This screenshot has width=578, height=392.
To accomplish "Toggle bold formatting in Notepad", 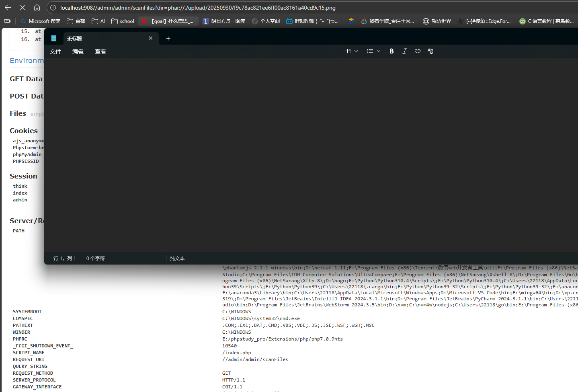I will coord(391,51).
